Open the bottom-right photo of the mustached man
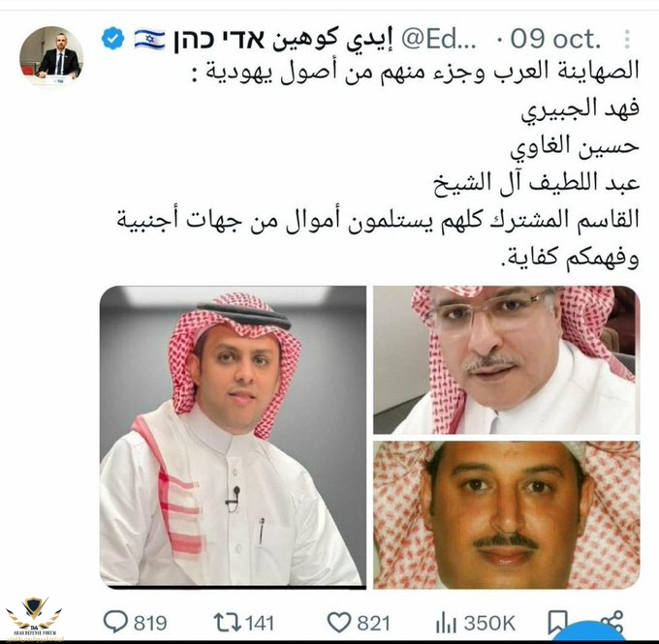Viewport: 659px width, 644px height. (x=507, y=515)
